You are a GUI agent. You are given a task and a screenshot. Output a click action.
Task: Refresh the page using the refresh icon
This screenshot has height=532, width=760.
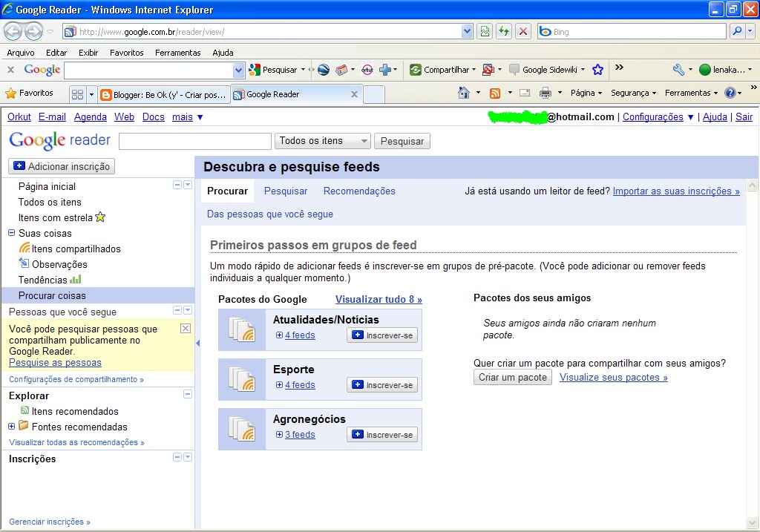click(x=504, y=31)
